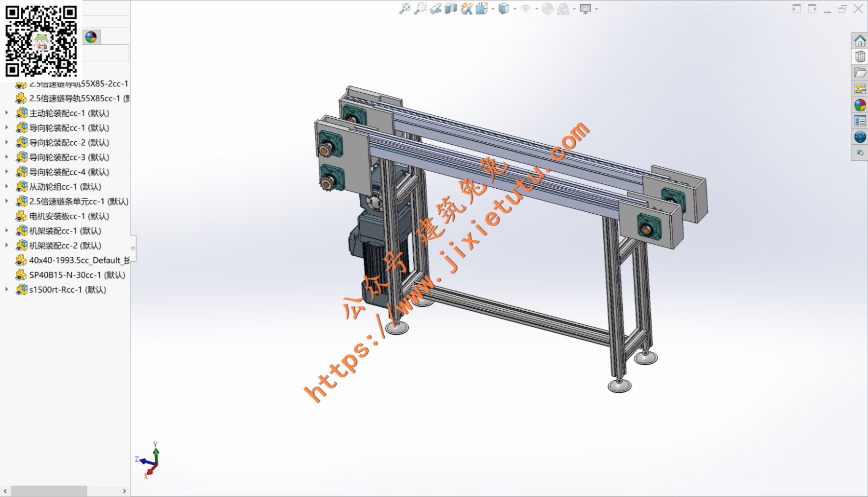Click the panel collapse handle on tree edge
868x497 pixels.
tap(133, 248)
